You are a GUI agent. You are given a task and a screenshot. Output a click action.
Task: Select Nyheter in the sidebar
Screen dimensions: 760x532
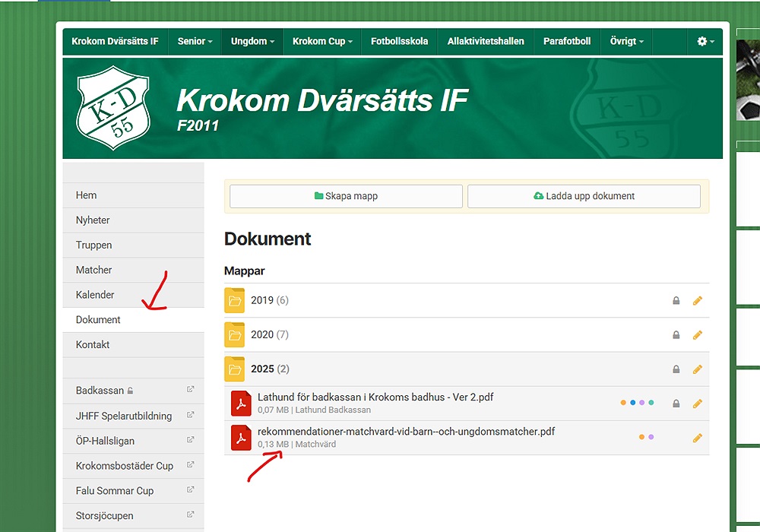[133, 220]
